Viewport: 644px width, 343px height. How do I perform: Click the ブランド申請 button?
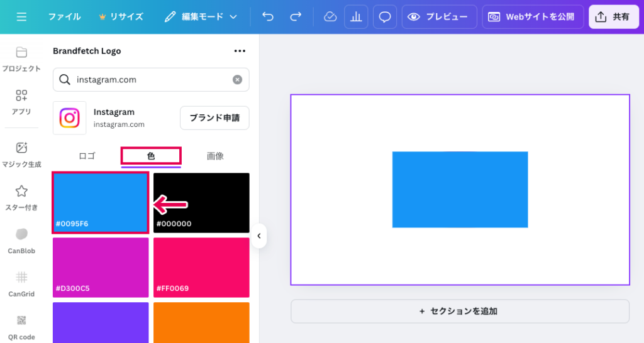coord(215,117)
